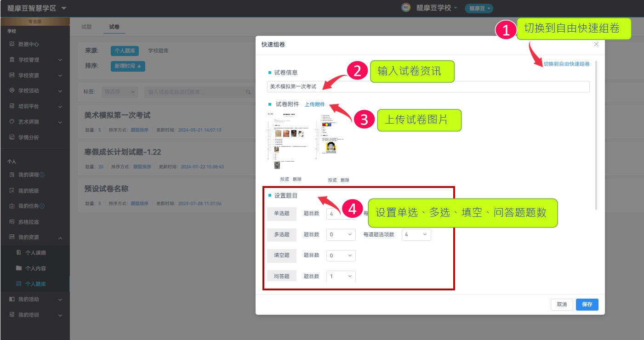Image resolution: width=644 pixels, height=340 pixels.
Task: Switch to the 试题 tab
Action: point(86,27)
